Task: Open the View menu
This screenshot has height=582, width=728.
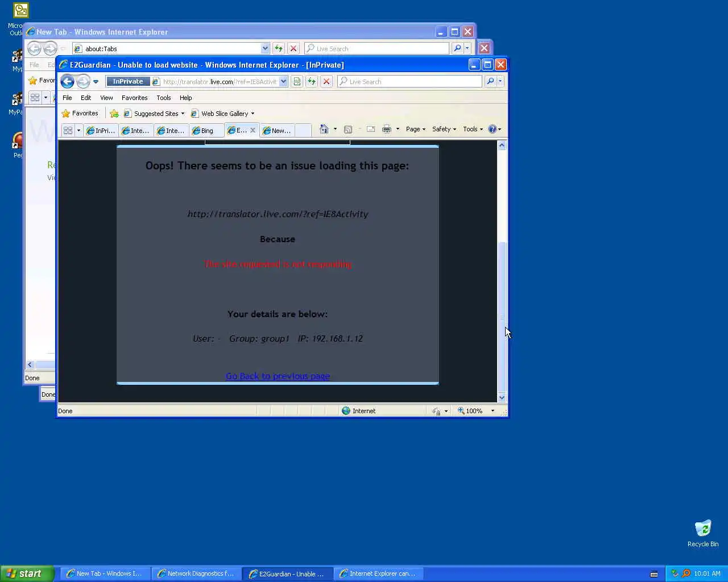Action: (x=106, y=98)
